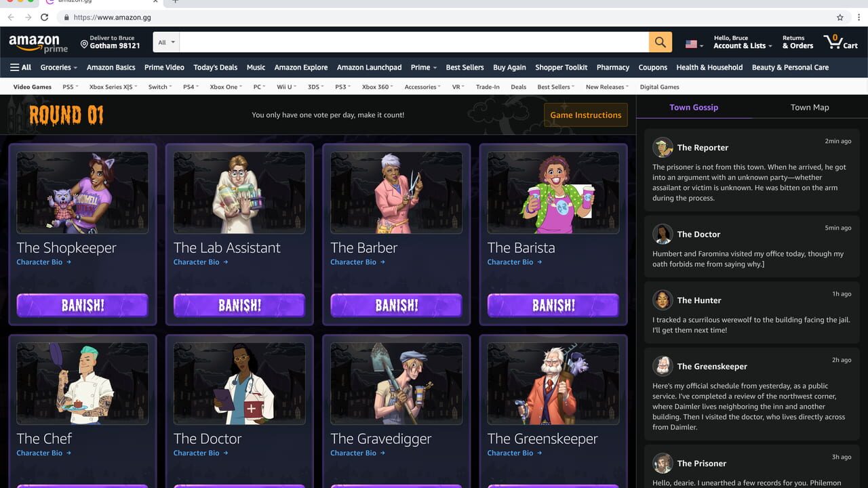868x488 pixels.
Task: Click The Hunter avatar icon
Action: (663, 300)
